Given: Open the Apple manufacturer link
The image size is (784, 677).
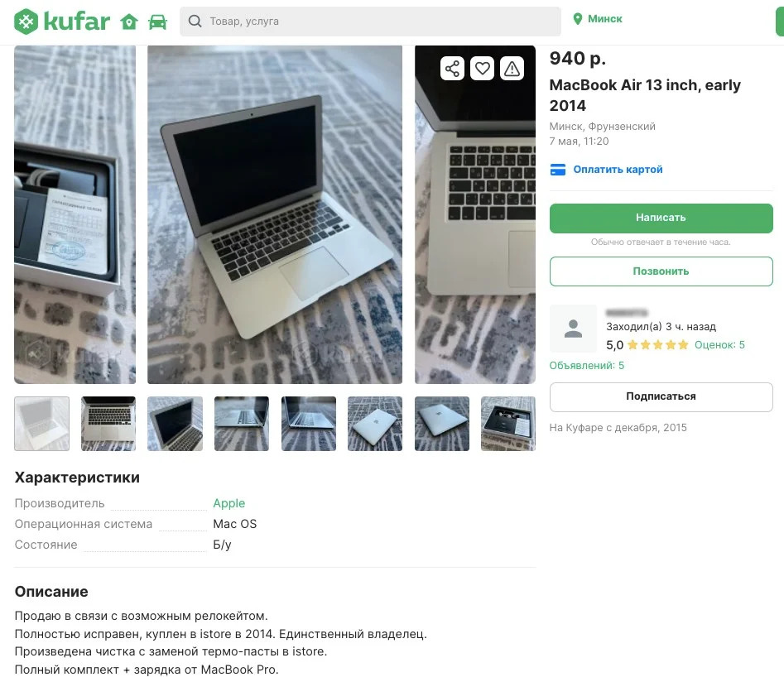Looking at the screenshot, I should (x=229, y=503).
